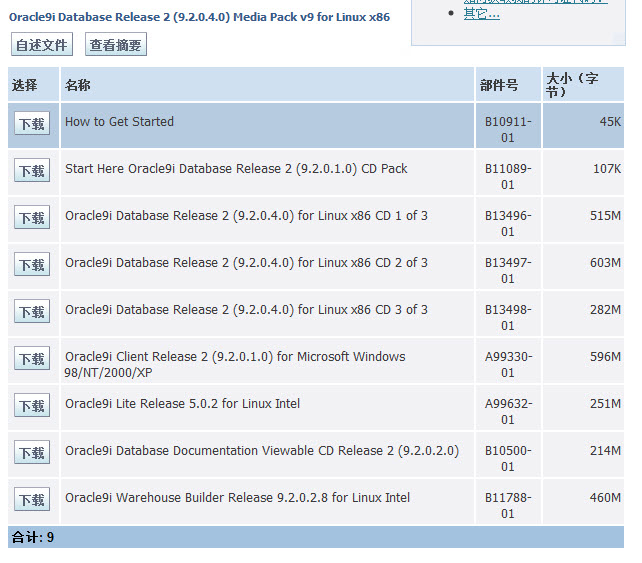Click part number B13496-01
The image size is (642, 563).
[x=508, y=224]
